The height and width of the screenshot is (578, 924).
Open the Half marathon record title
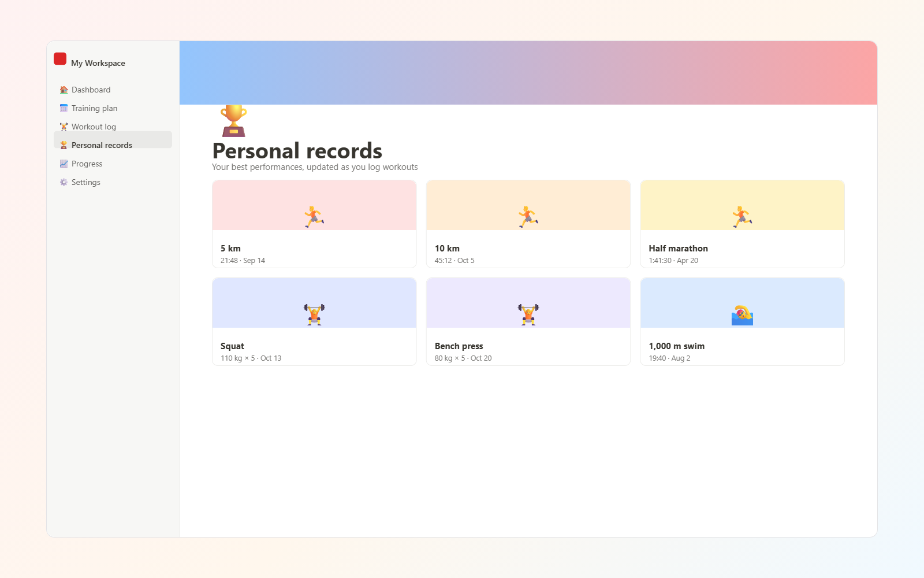coord(678,249)
